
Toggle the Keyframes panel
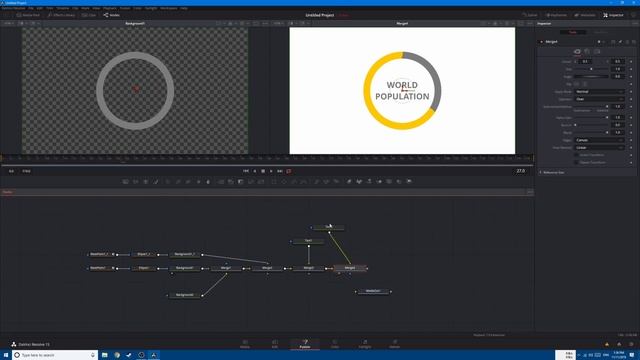556,15
